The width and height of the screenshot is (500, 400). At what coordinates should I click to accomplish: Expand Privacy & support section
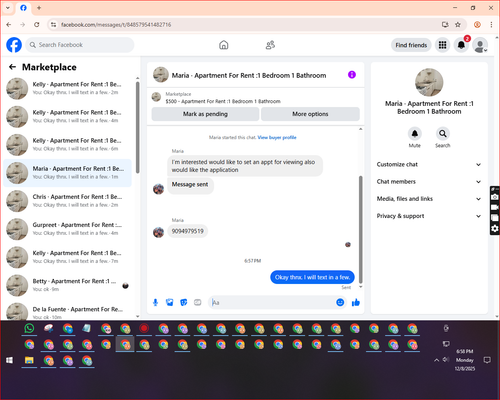[x=429, y=216]
